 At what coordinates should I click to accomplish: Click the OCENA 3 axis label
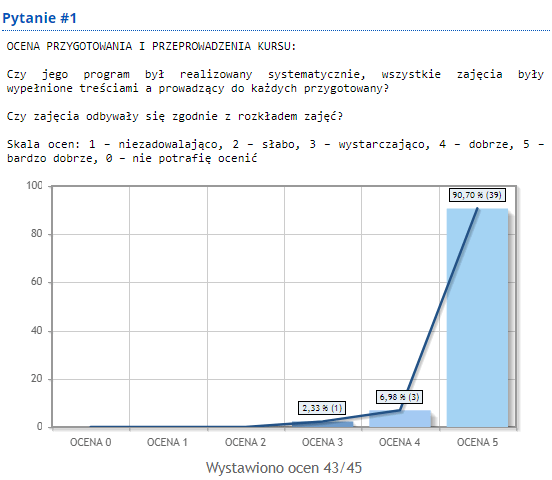click(x=322, y=442)
